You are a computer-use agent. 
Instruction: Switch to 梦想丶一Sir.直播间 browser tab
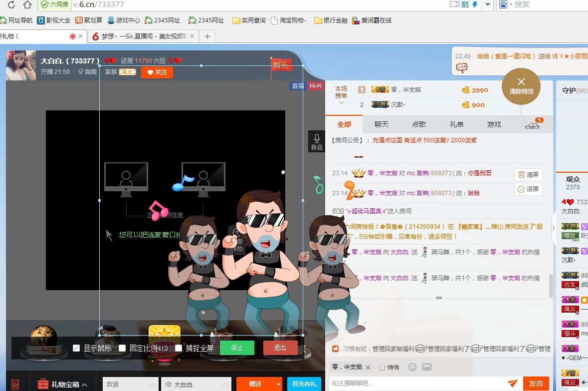[x=144, y=36]
